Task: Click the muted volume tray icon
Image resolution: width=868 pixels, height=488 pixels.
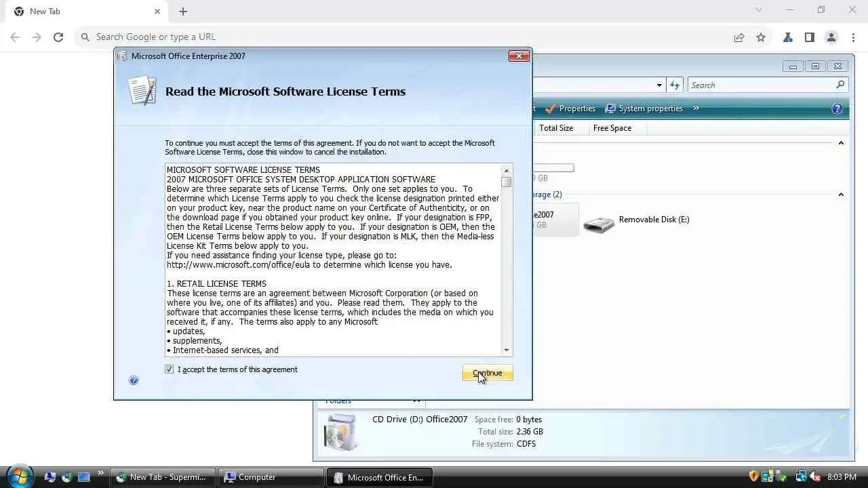Action: tap(815, 477)
